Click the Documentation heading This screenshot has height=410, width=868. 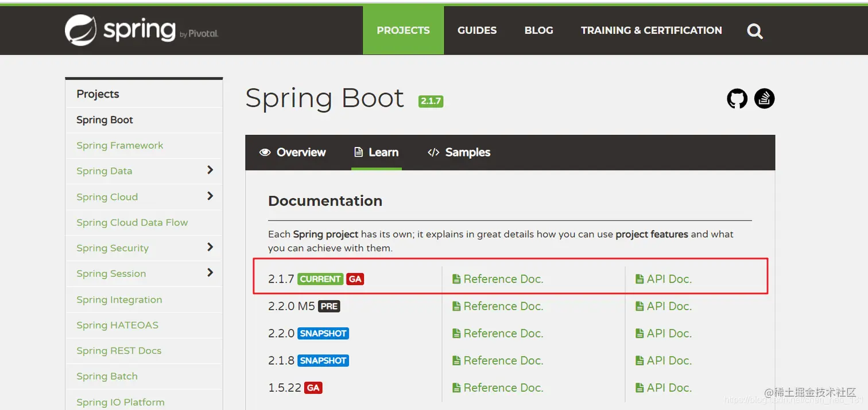pos(325,201)
